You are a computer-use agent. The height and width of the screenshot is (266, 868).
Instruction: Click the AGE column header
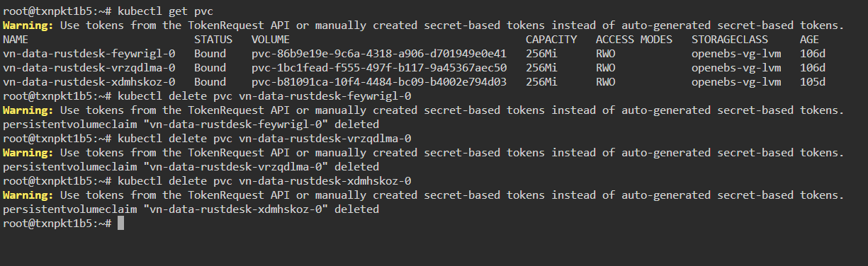tap(809, 39)
